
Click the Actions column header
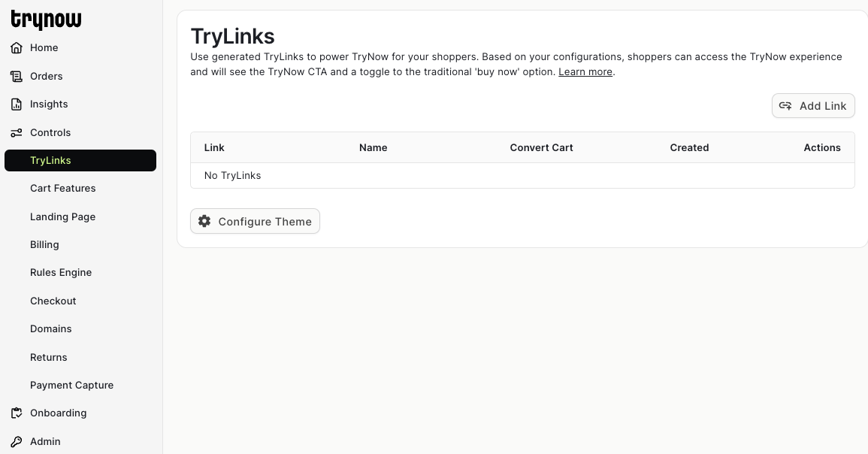pos(822,148)
